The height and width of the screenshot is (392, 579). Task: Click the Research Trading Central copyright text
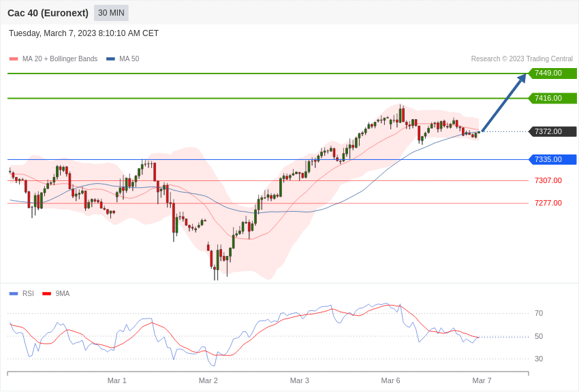(x=522, y=59)
